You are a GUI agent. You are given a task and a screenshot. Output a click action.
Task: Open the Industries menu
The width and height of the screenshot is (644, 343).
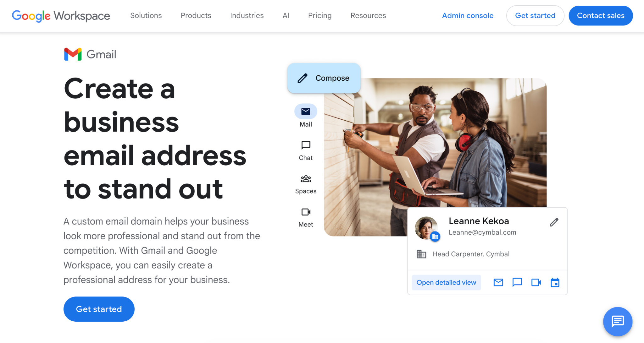tap(247, 16)
